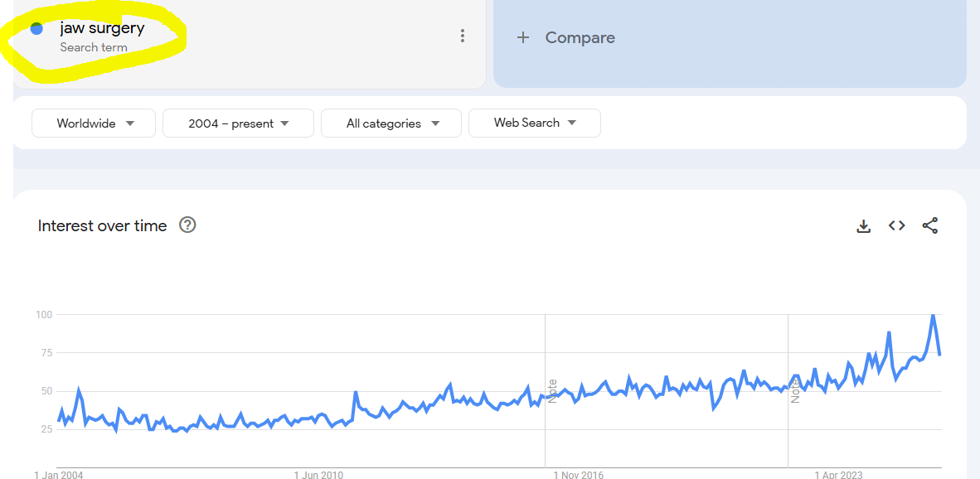980x479 pixels.
Task: Click the chart line's peak at 100
Action: tap(933, 315)
